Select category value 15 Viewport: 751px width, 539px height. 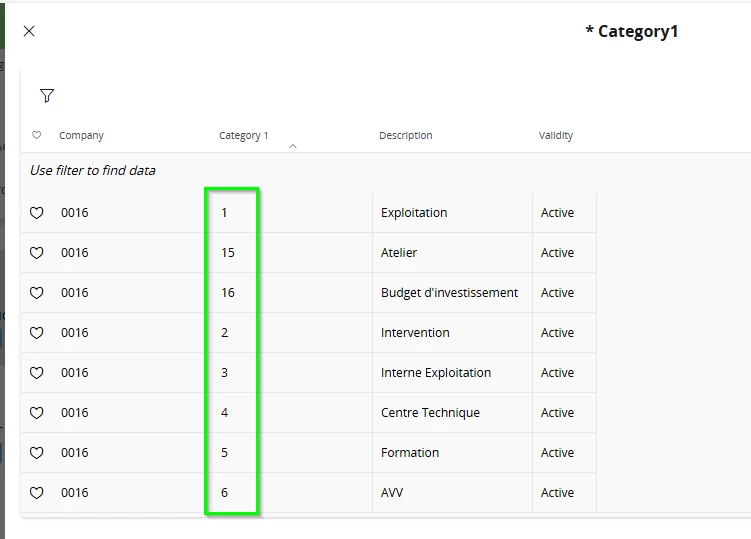[x=228, y=253]
